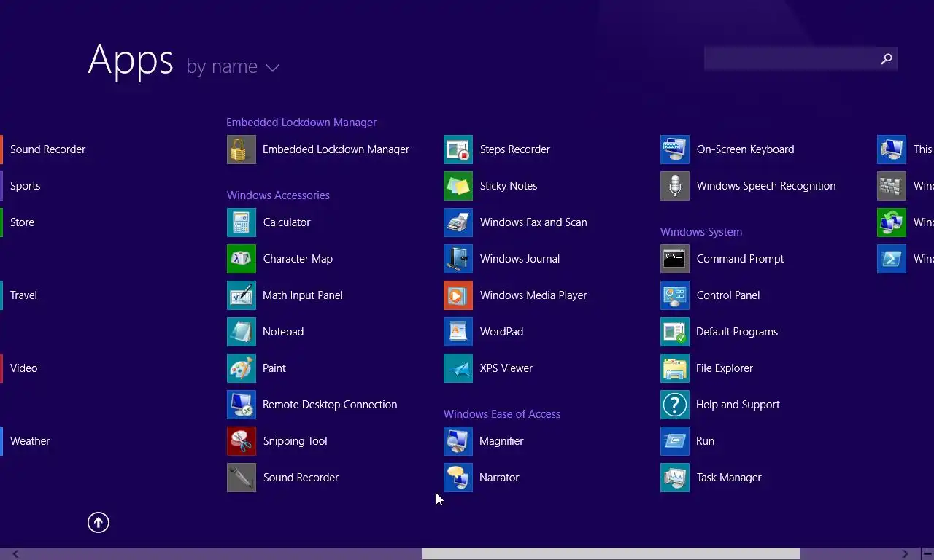The height and width of the screenshot is (560, 934).
Task: Open Remote Desktop Connection icon
Action: pos(242,405)
